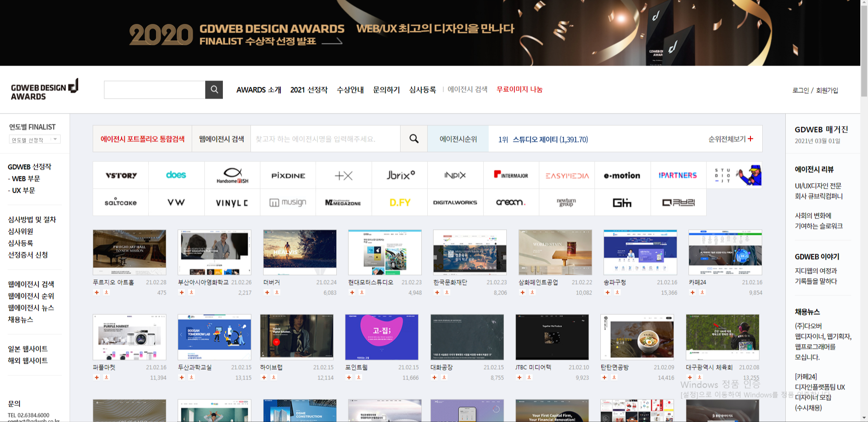Click the 2020 GDWEB Design Awards banner
868x422 pixels.
(429, 33)
